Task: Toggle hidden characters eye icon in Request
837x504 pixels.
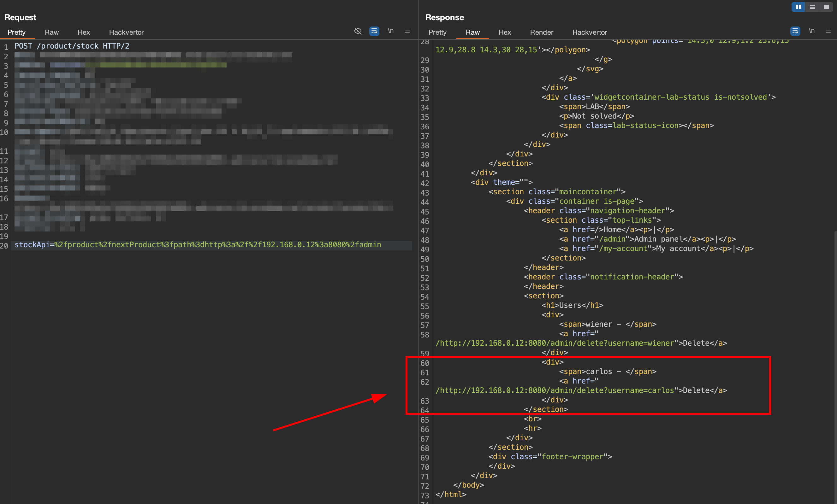Action: click(358, 31)
